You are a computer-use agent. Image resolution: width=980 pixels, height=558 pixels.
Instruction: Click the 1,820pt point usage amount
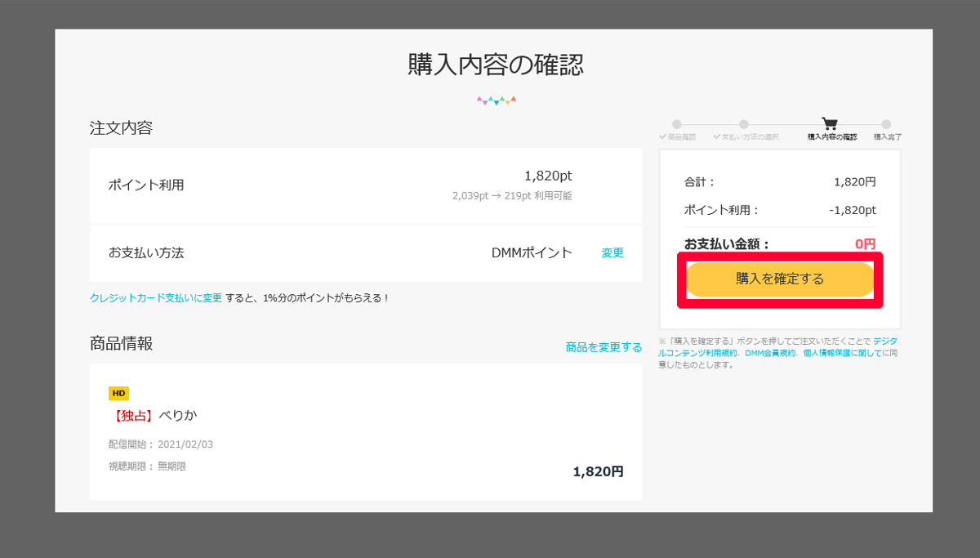click(x=548, y=176)
